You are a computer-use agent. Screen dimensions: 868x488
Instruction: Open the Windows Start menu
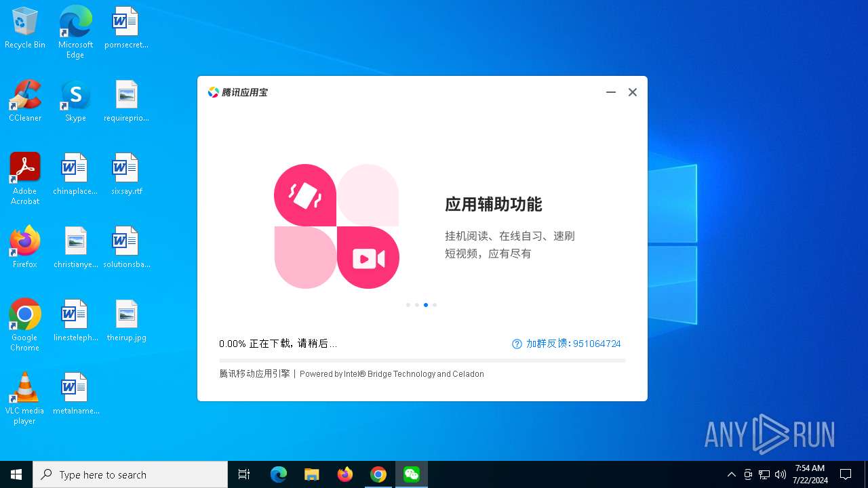click(x=16, y=474)
